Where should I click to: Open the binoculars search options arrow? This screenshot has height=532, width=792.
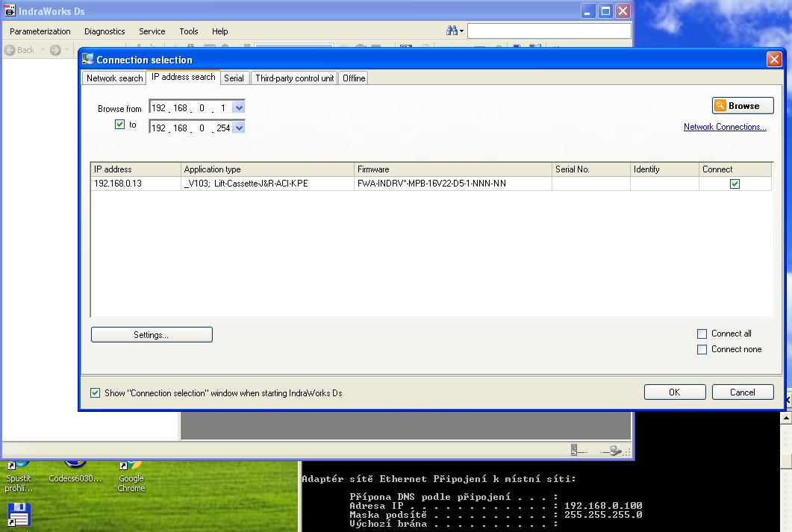pos(461,31)
